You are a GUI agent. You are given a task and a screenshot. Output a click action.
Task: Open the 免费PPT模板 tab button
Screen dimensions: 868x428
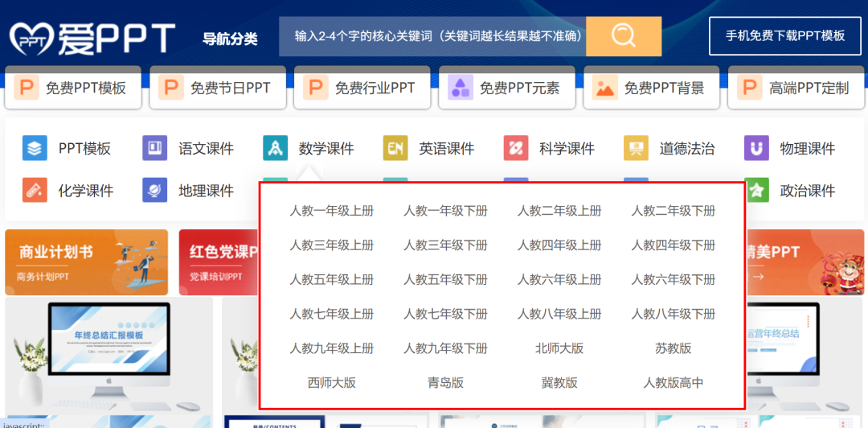(73, 88)
